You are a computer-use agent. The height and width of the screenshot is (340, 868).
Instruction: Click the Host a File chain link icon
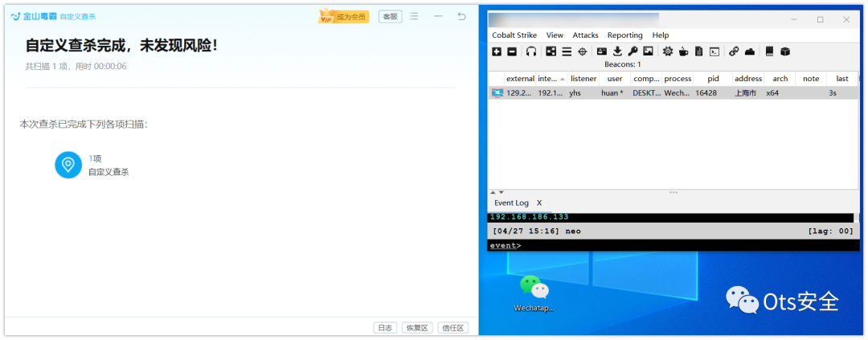(734, 51)
